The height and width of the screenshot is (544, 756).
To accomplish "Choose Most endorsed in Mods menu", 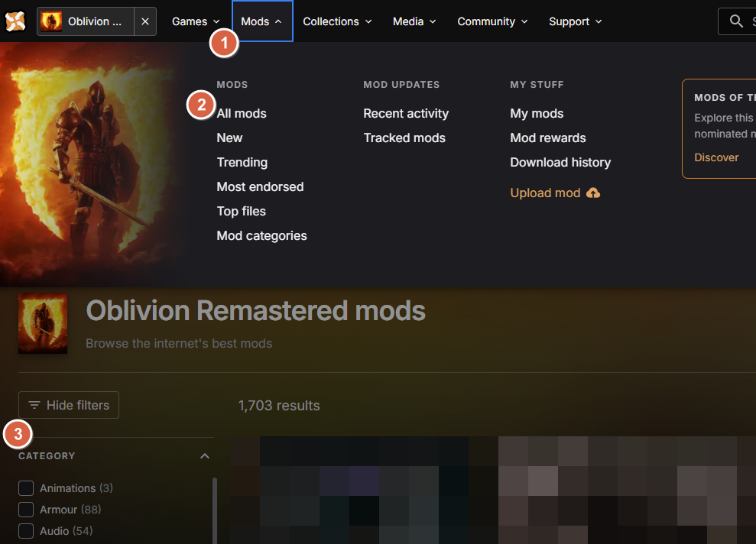I will [260, 186].
